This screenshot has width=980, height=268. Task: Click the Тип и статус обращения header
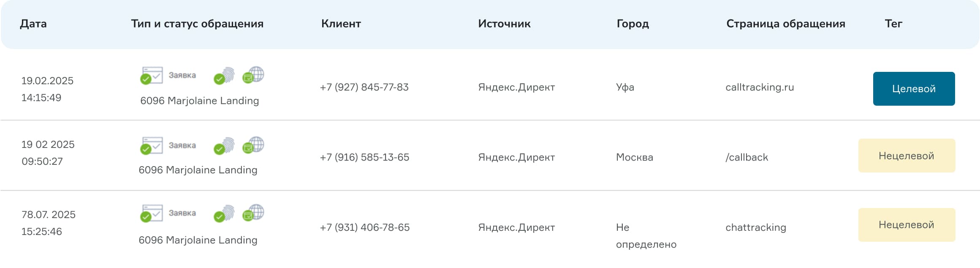click(197, 24)
